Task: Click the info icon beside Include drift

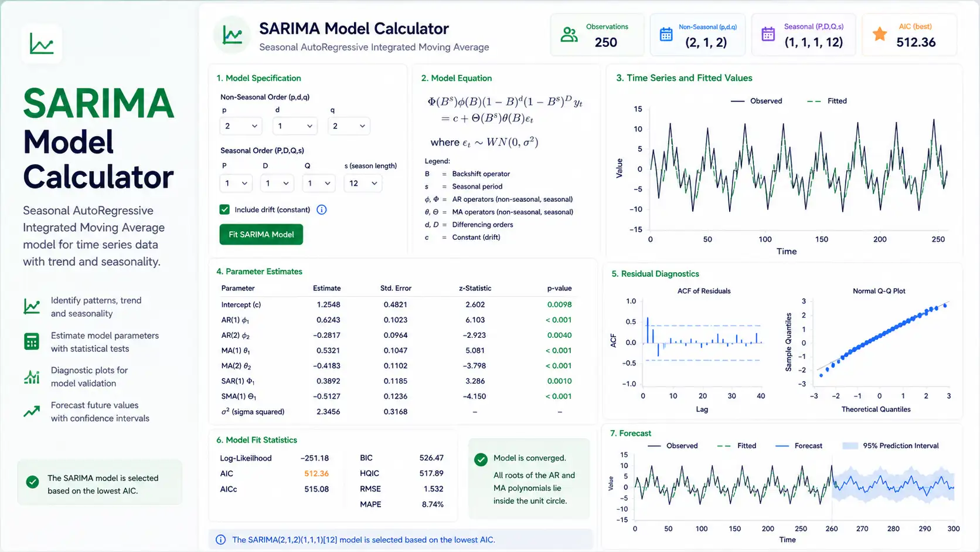Action: click(322, 209)
